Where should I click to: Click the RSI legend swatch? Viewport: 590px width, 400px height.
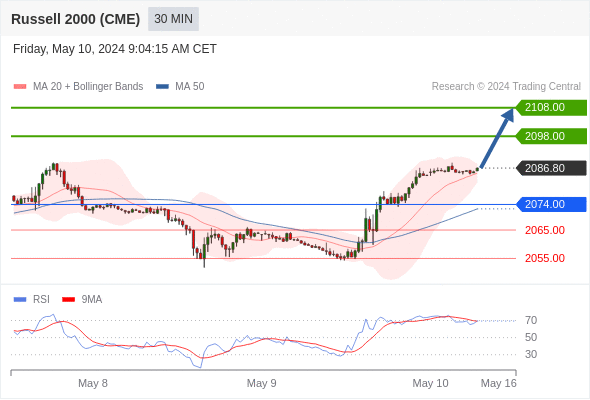pyautogui.click(x=20, y=300)
